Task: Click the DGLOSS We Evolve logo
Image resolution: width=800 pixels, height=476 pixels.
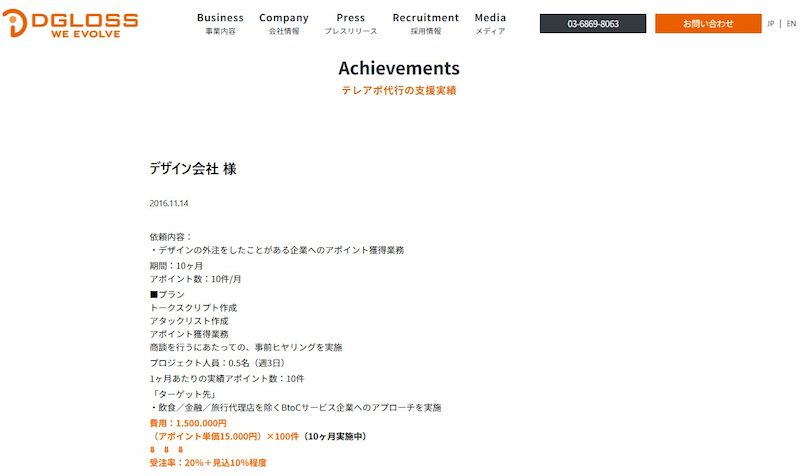Action: (70, 23)
